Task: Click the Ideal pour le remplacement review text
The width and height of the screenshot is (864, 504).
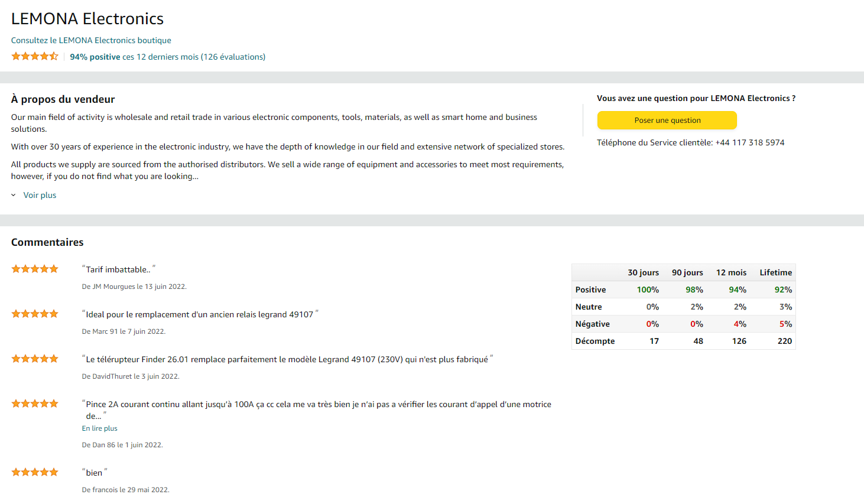Action: click(200, 314)
